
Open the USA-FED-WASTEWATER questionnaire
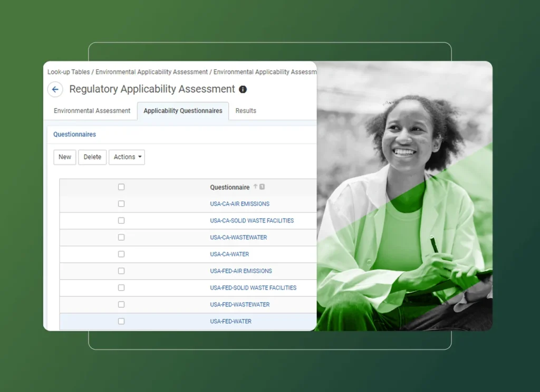tap(240, 304)
